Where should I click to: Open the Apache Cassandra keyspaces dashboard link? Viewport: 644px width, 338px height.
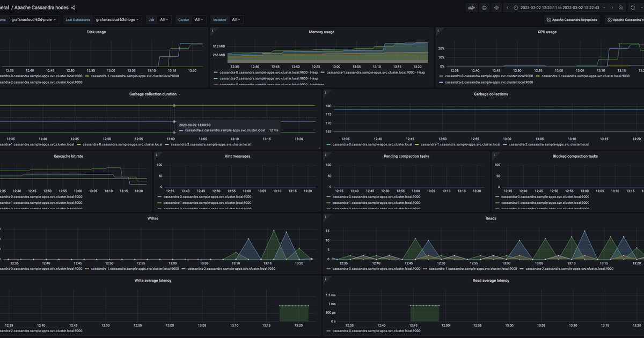click(572, 20)
